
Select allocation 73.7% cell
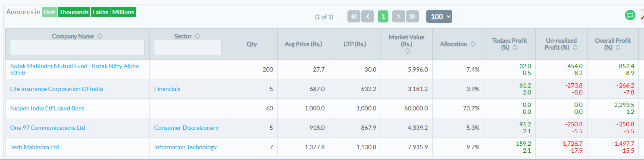[x=458, y=108]
